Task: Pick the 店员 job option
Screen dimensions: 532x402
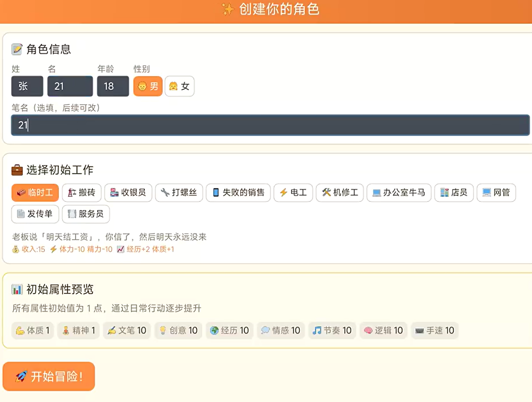Action: pos(454,193)
